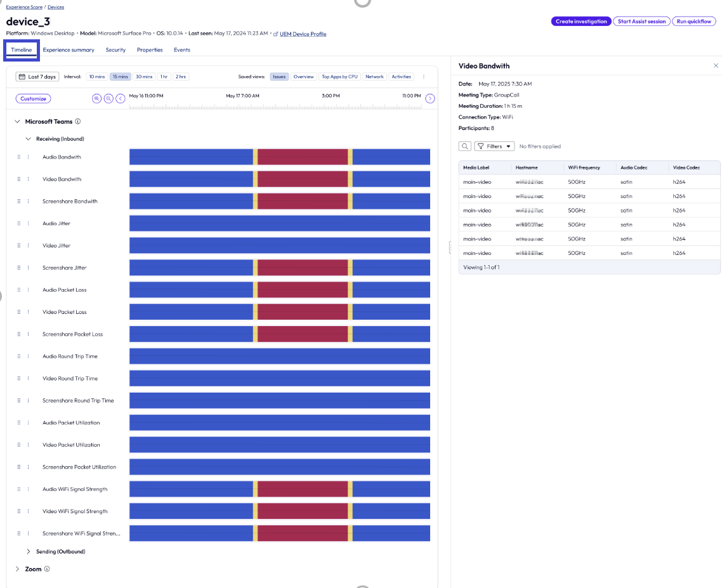Viewport: 722px width, 588px height.
Task: Collapse the Receiving (Inbound) group
Action: 28,139
